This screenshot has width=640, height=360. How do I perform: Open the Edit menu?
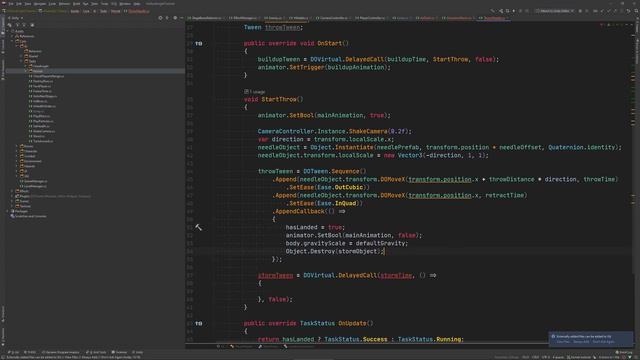pyautogui.click(x=19, y=4)
